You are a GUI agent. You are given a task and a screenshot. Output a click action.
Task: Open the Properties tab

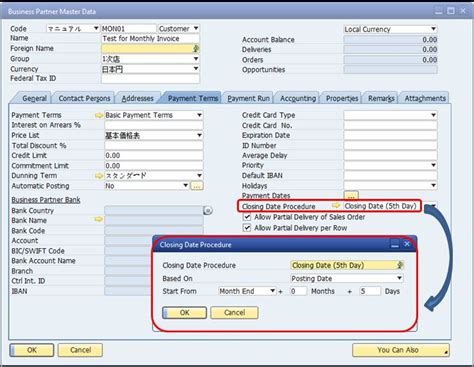tap(342, 98)
